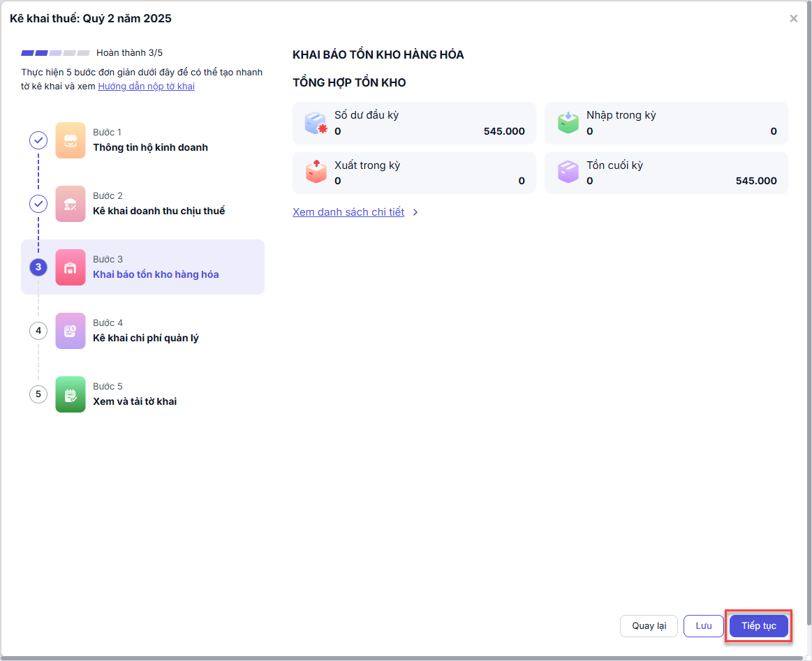Screen dimensions: 812x661
Task: Click the Hoàn thành 3/5 progress bar
Action: (55, 53)
